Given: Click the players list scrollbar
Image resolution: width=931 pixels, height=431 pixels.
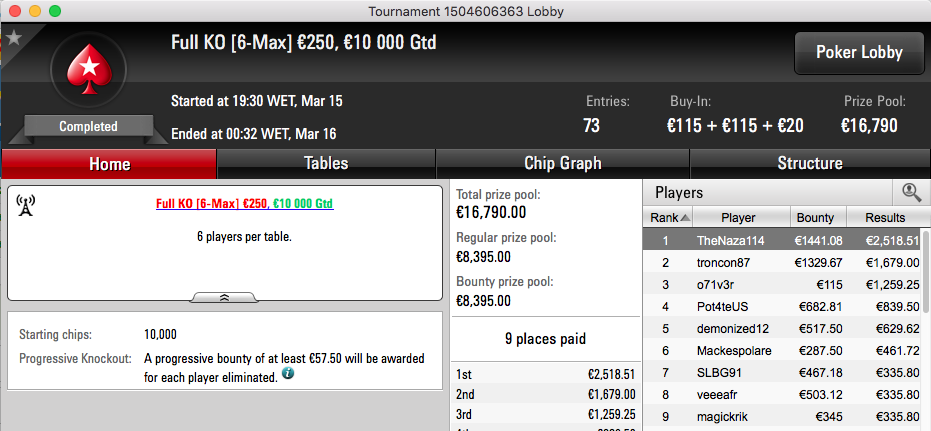Looking at the screenshot, I should click(926, 271).
